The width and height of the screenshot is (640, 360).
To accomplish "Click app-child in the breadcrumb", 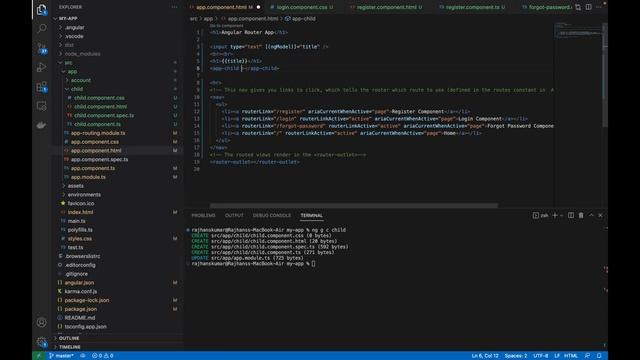I will tap(300, 19).
